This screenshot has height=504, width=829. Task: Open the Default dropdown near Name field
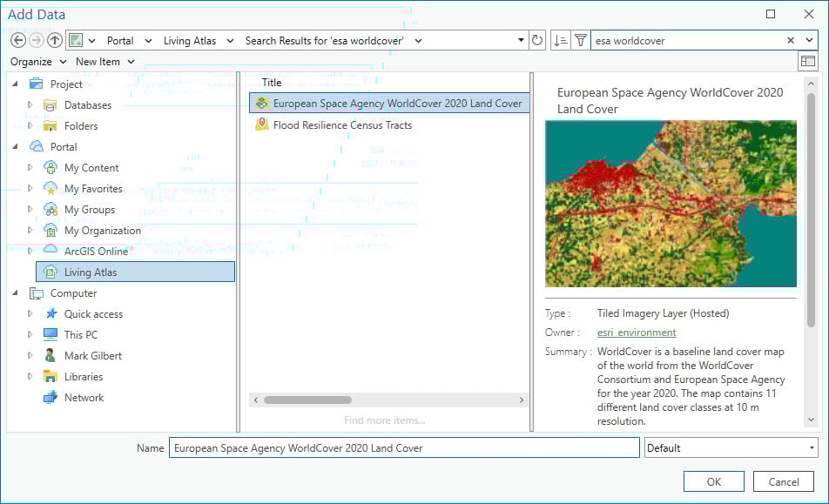(x=812, y=447)
